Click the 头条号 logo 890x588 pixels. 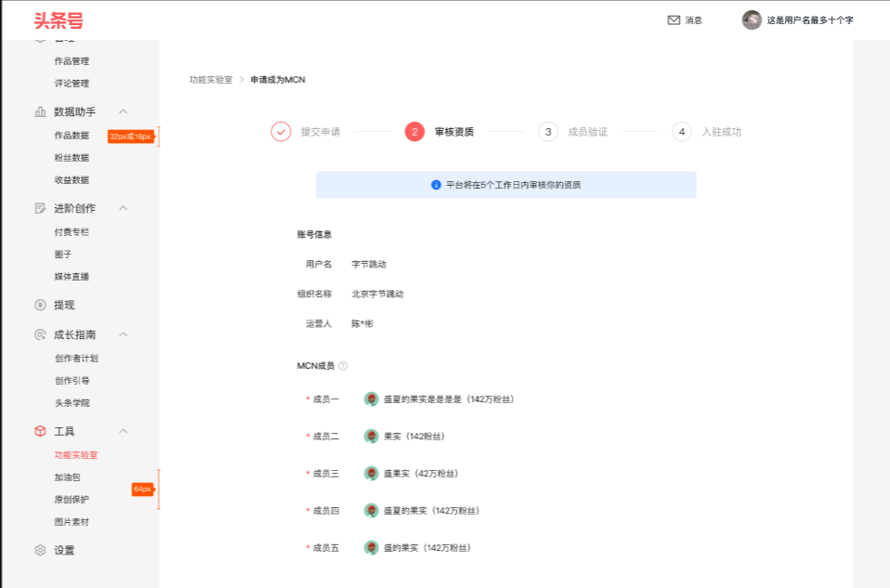pyautogui.click(x=59, y=20)
